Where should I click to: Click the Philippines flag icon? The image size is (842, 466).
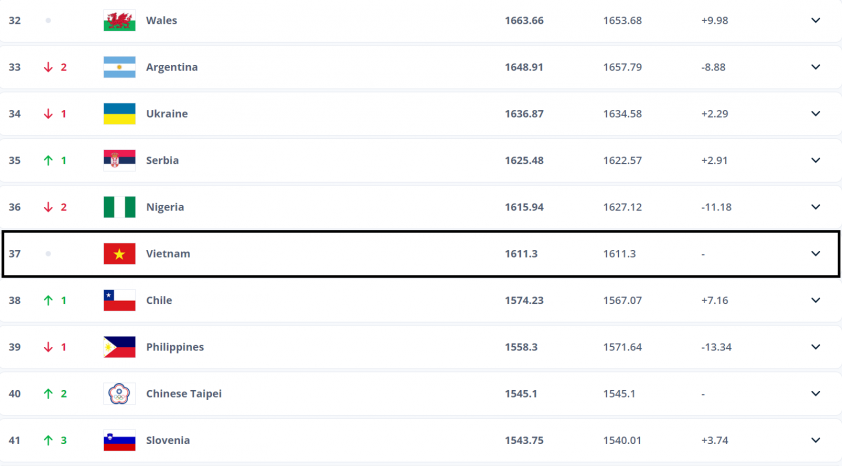click(119, 347)
